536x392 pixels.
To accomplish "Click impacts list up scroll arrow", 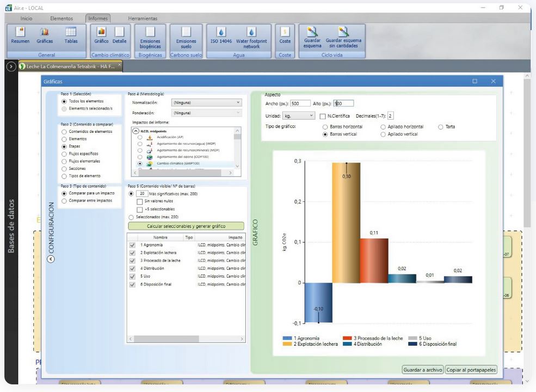I will (237, 131).
